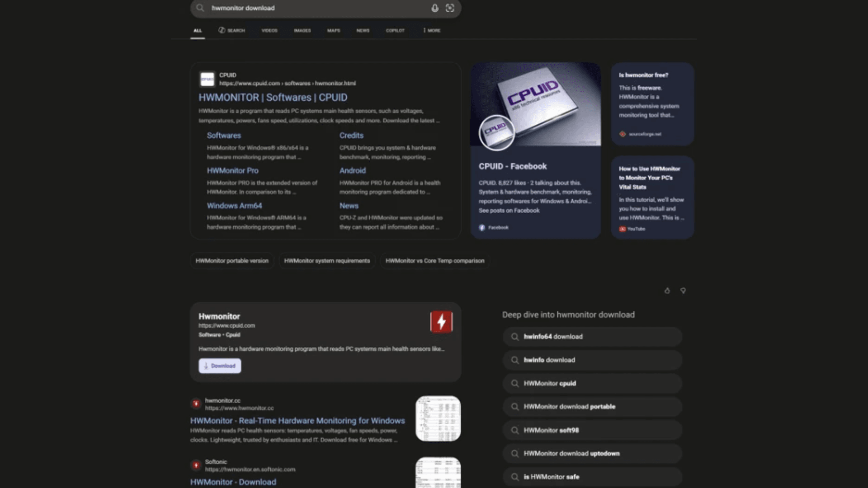
Task: Click search icon beside HWMonitor download uptodown
Action: (x=514, y=454)
